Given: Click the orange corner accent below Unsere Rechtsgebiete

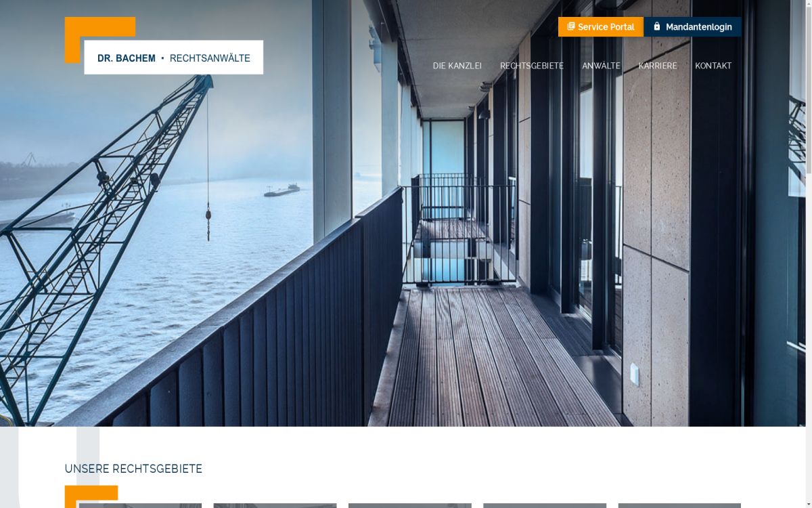Looking at the screenshot, I should coord(91,495).
